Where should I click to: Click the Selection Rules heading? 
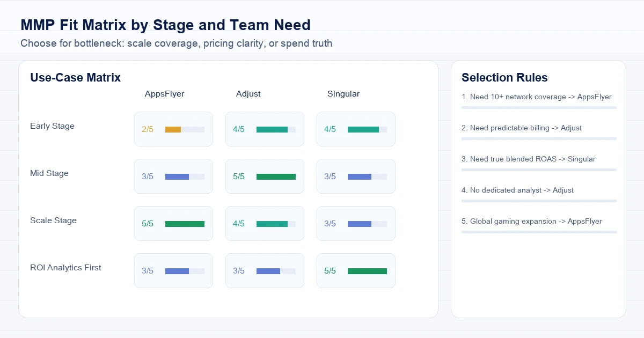click(x=504, y=78)
